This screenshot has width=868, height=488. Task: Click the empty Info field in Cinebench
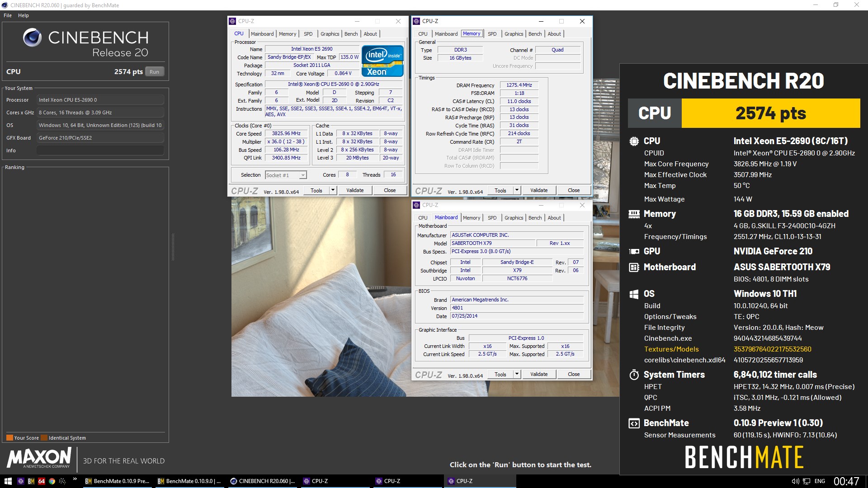click(x=100, y=150)
